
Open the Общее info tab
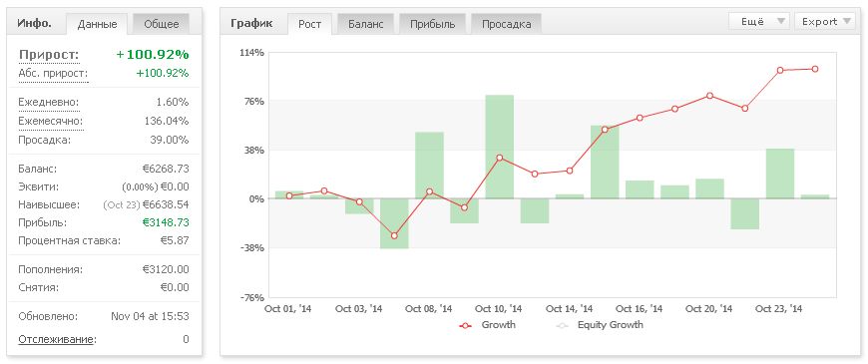161,24
